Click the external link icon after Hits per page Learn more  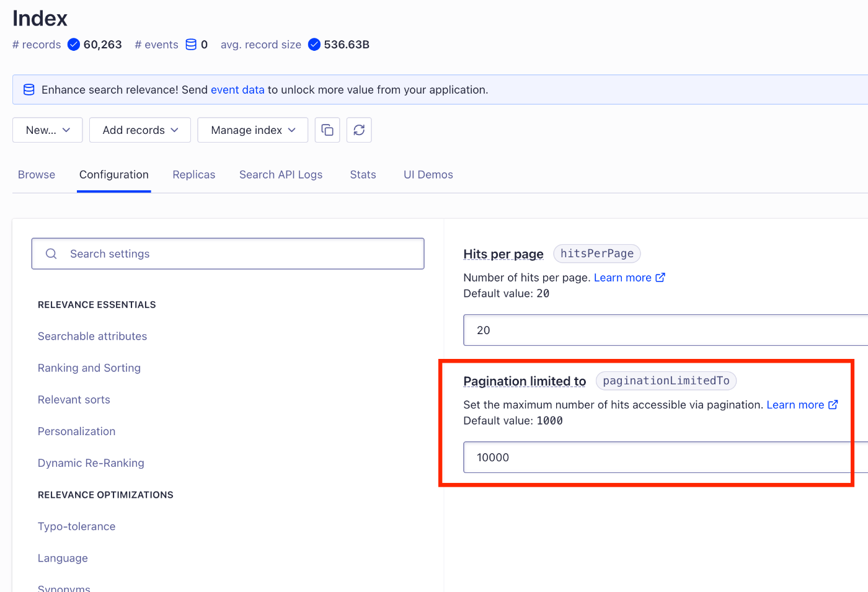tap(660, 278)
